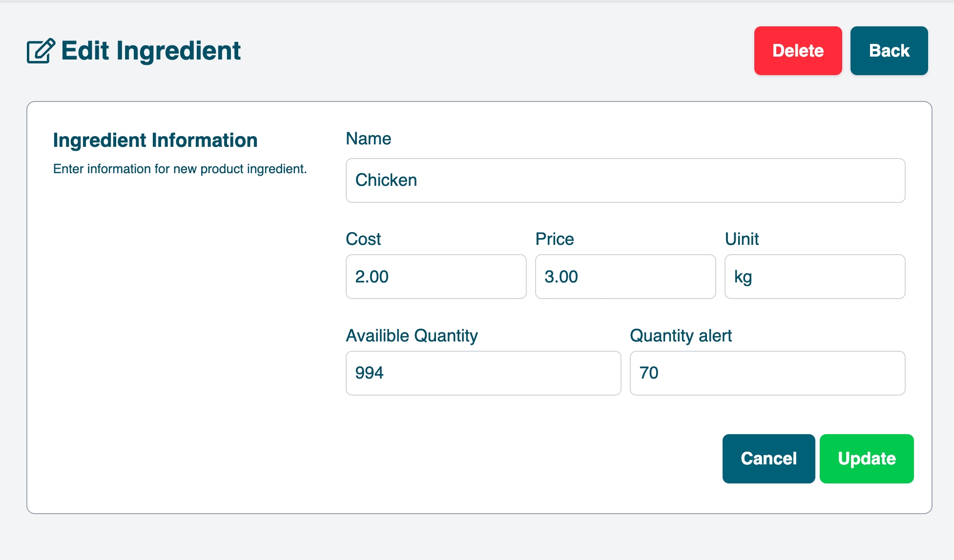
Task: Click the Availible Quantity label
Action: (x=412, y=336)
